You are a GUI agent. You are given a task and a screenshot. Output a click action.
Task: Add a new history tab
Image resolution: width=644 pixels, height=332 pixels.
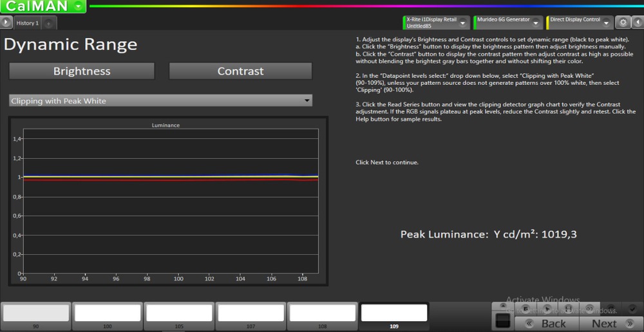coord(50,23)
